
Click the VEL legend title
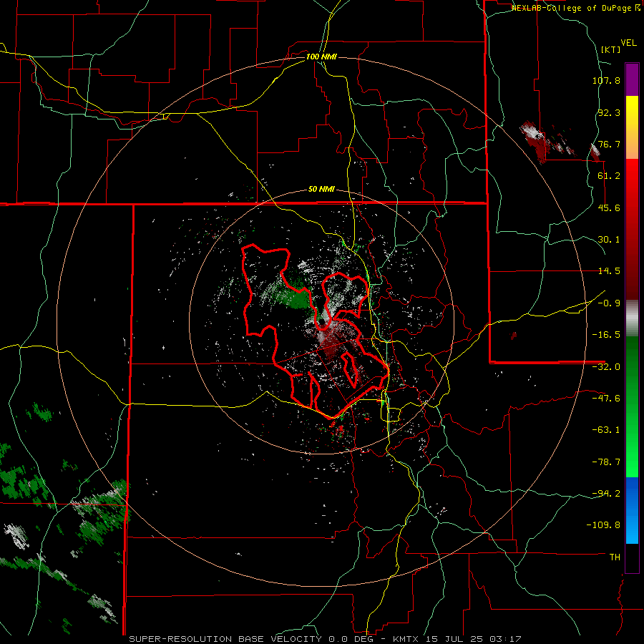(x=628, y=43)
